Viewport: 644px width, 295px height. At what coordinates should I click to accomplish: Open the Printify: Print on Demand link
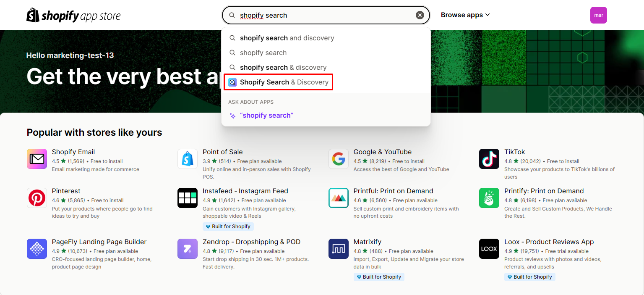544,191
